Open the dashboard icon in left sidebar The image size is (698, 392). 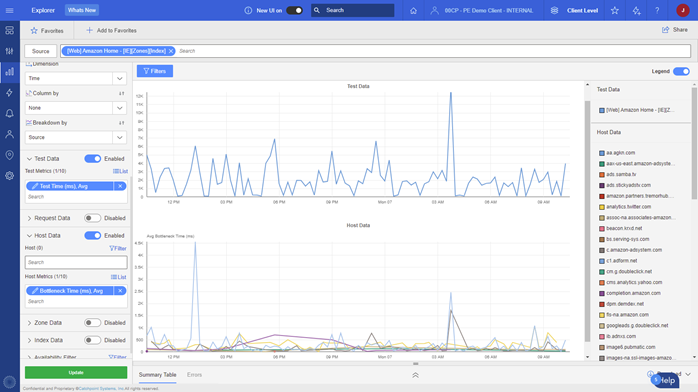coord(9,30)
